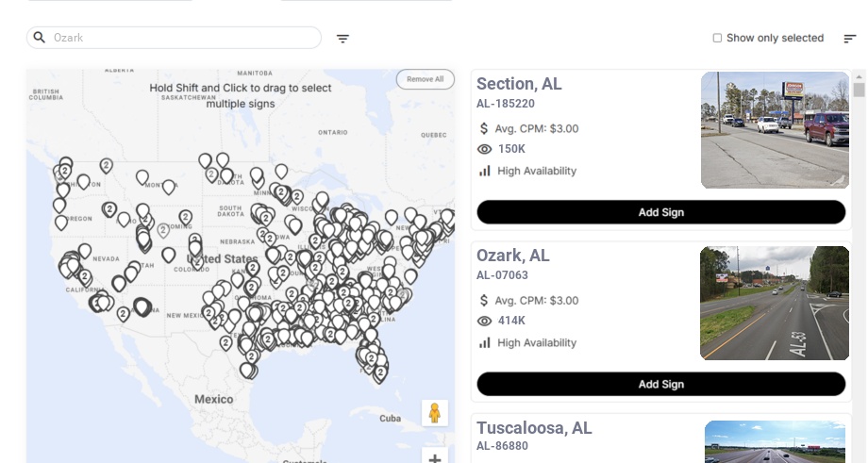The height and width of the screenshot is (463, 868).
Task: Click the filter icon beside search box
Action: 342,39
